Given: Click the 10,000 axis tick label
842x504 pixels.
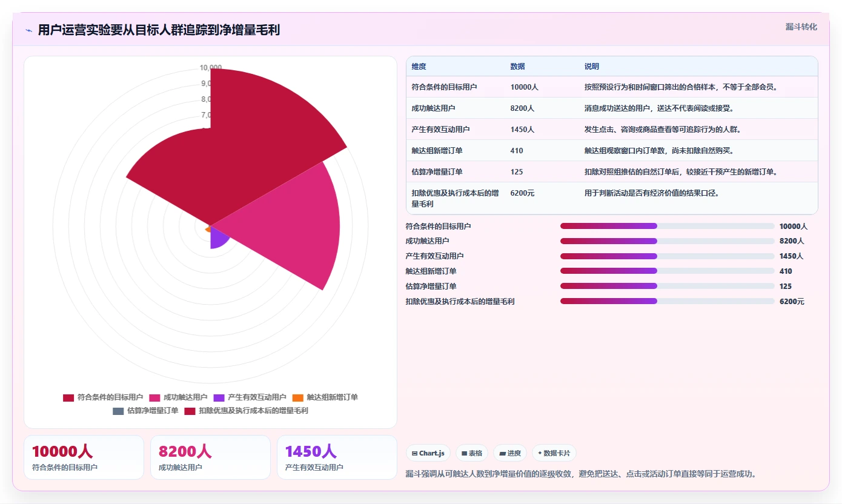Looking at the screenshot, I should pos(211,67).
